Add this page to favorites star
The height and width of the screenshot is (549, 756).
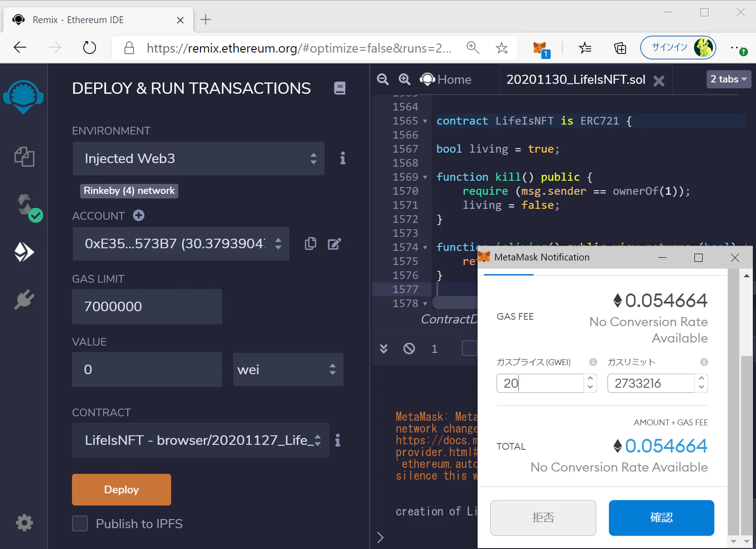[x=502, y=48]
